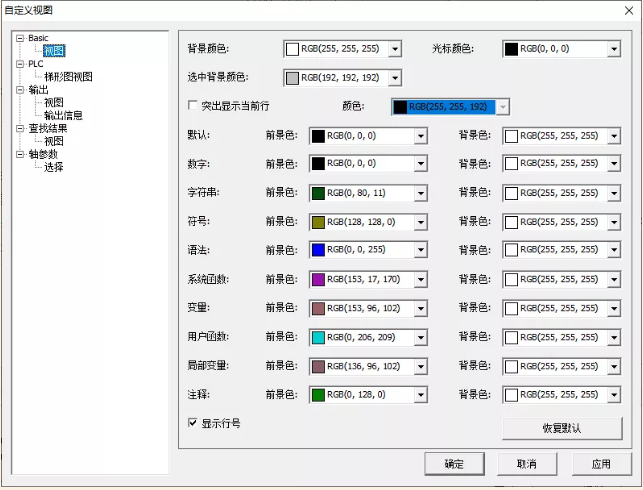Click the 变量 RGB(153, 96, 102) swatch
This screenshot has width=643, height=490.
click(318, 309)
